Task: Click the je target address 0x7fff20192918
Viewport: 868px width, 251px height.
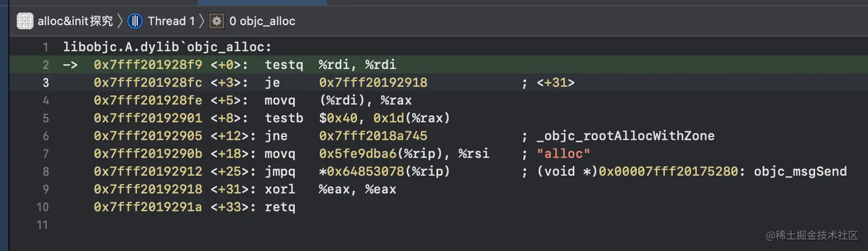Action: 373,83
